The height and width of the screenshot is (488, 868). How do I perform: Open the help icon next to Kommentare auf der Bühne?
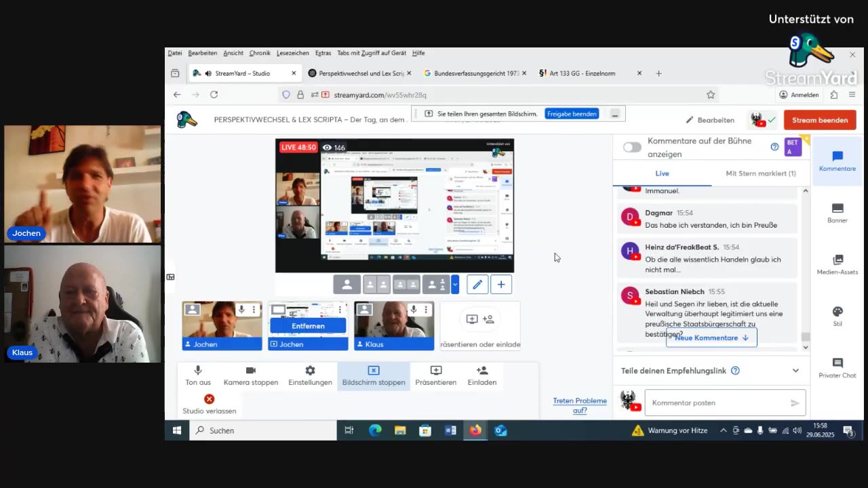coord(774,146)
